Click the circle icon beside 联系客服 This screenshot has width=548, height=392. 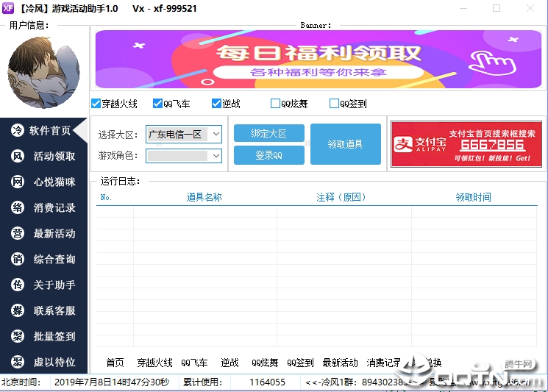click(x=18, y=310)
